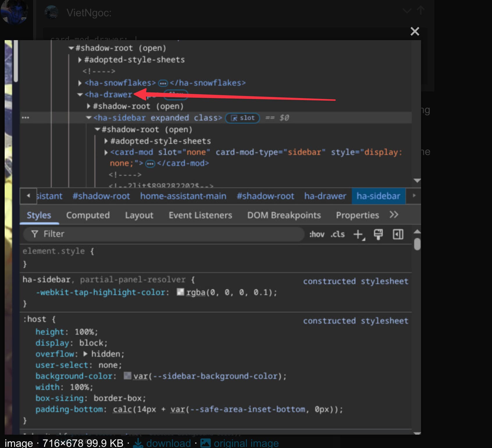Click the ellipsis badge in ha-snowflakes

pos(163,83)
